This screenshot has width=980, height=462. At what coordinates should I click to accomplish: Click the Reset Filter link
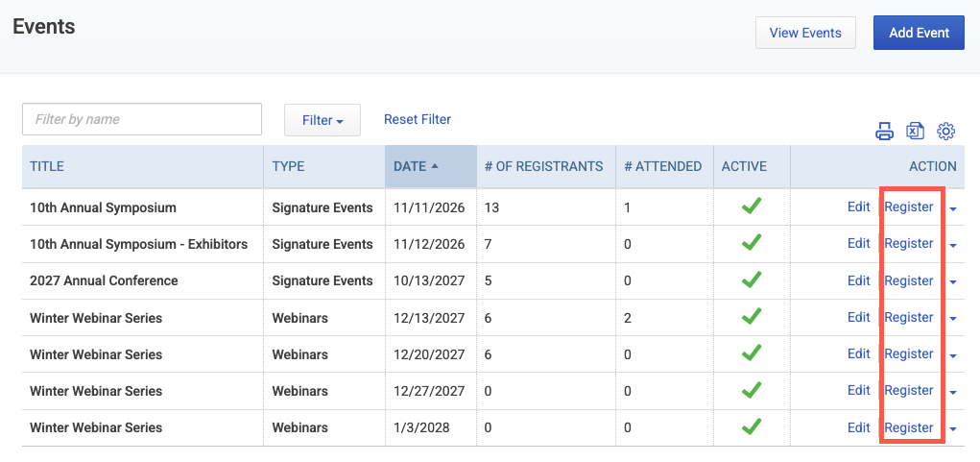[418, 119]
